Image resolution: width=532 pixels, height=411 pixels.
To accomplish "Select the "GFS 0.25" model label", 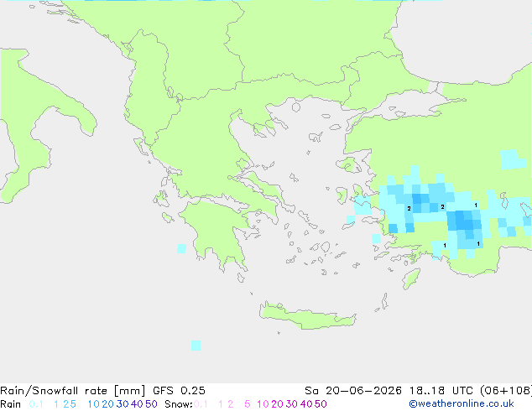I will point(179,391).
